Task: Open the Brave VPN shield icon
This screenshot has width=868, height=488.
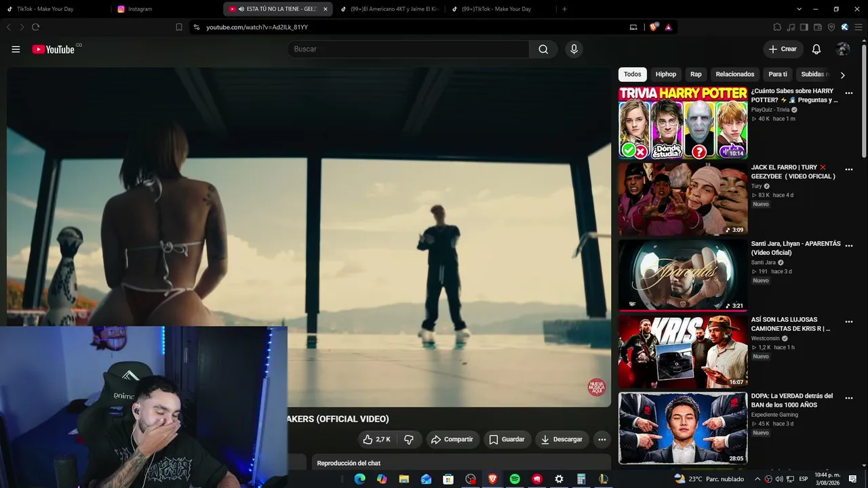Action: (x=831, y=27)
